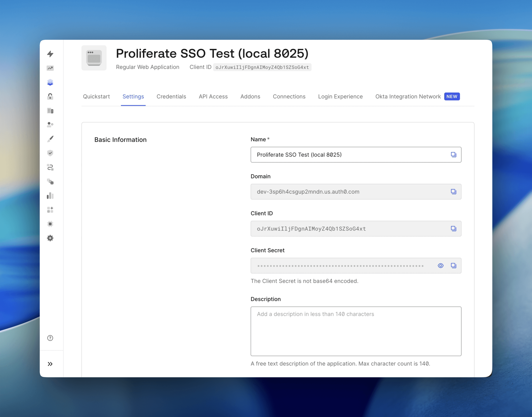Click the 'Basic Information' section heading
This screenshot has width=532, height=417.
pos(121,140)
